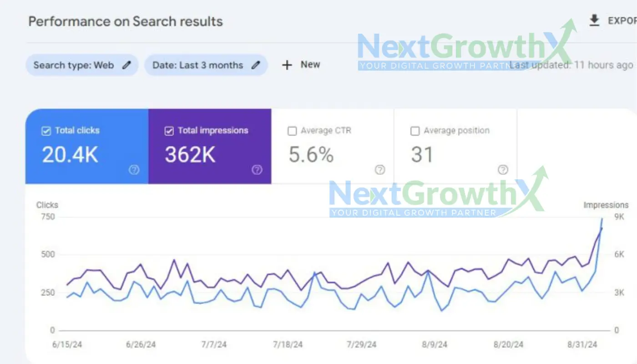Click the pencil icon on Search type chip

127,65
